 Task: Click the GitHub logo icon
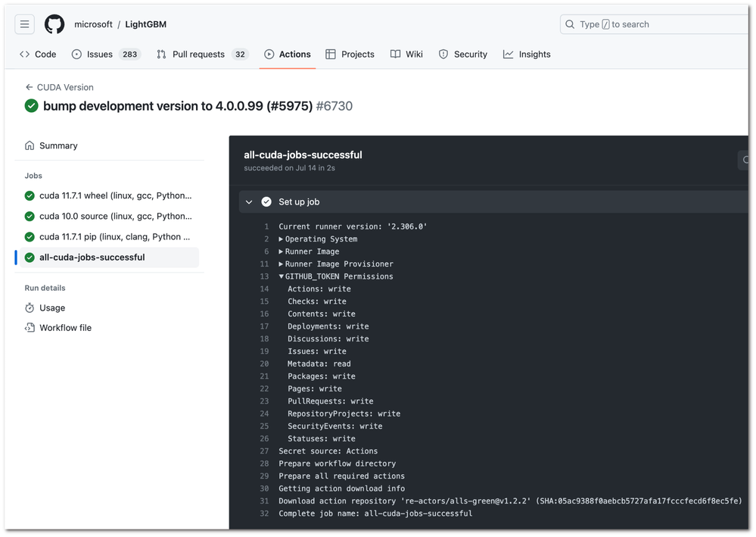coord(54,24)
